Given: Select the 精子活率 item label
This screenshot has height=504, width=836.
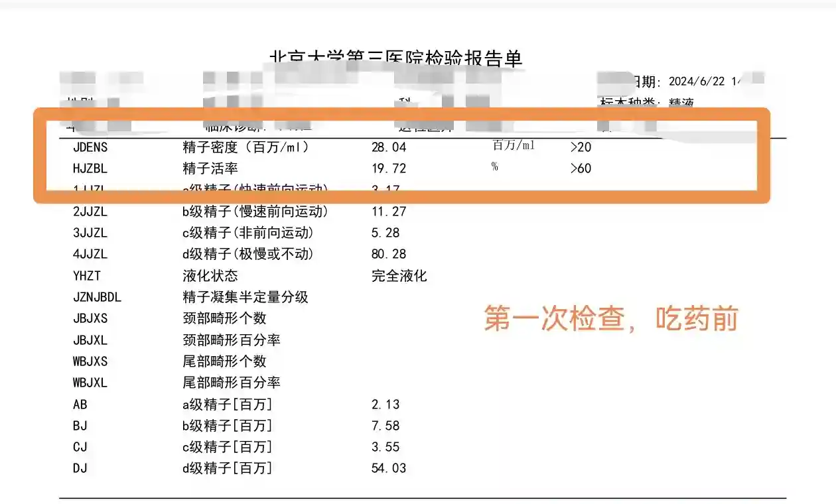Looking at the screenshot, I should tap(210, 168).
